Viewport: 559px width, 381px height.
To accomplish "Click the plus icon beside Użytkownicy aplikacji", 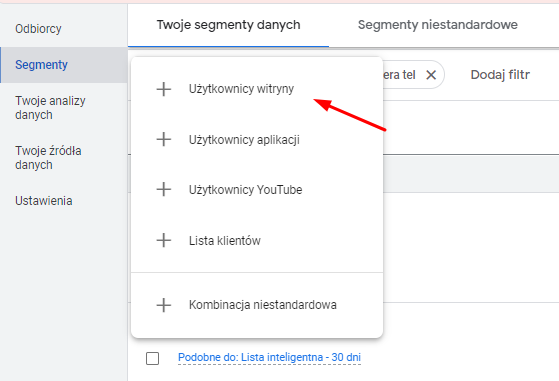I will tap(164, 139).
